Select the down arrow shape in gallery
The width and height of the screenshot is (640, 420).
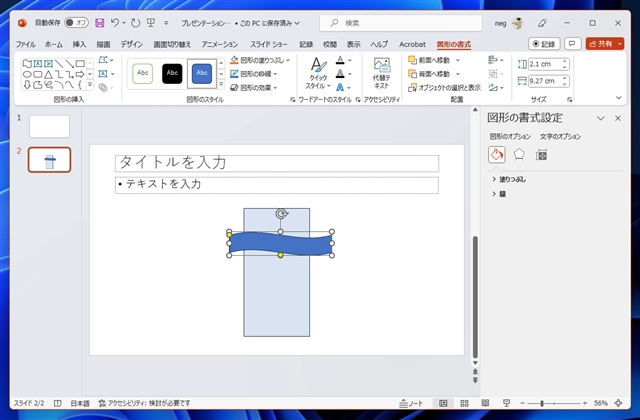click(x=27, y=85)
